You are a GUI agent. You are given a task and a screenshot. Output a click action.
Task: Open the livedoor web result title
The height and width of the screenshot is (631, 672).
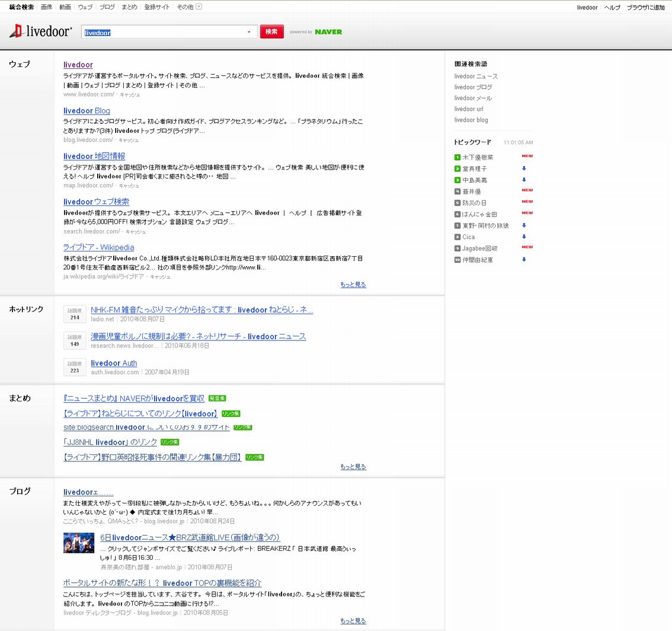point(78,65)
